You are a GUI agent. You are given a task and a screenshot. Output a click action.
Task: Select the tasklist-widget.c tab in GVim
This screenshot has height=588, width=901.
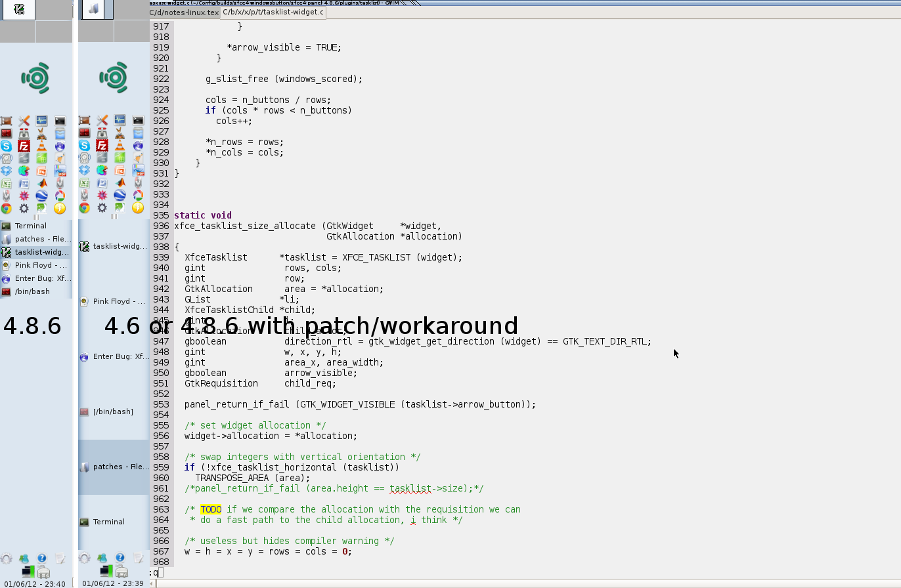(x=273, y=12)
